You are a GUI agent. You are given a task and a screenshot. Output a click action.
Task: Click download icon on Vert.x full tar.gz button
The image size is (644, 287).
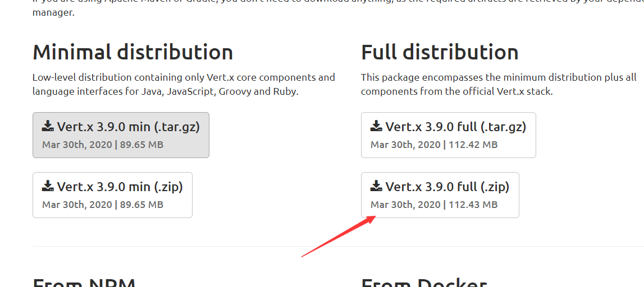coord(377,126)
